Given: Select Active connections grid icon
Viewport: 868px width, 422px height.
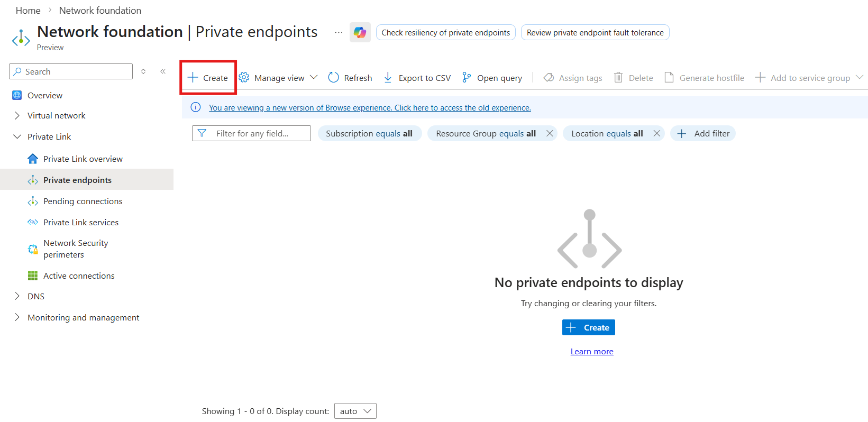Looking at the screenshot, I should point(33,276).
